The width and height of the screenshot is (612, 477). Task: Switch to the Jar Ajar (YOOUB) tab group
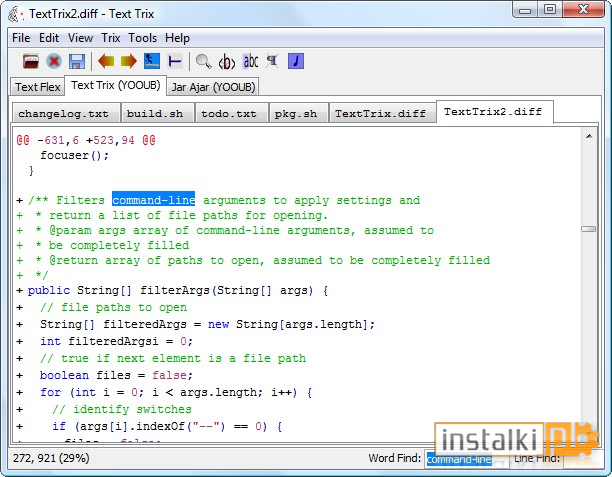pos(213,87)
